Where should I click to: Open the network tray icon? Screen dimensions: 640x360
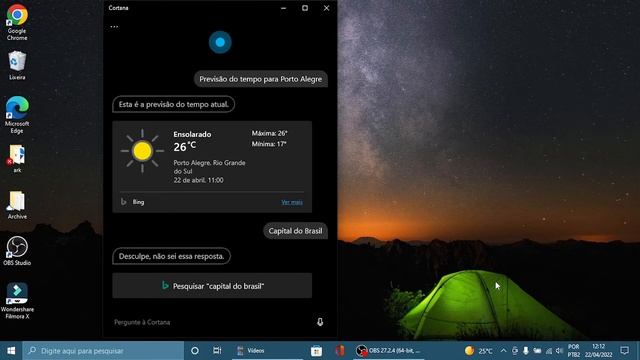click(x=549, y=351)
